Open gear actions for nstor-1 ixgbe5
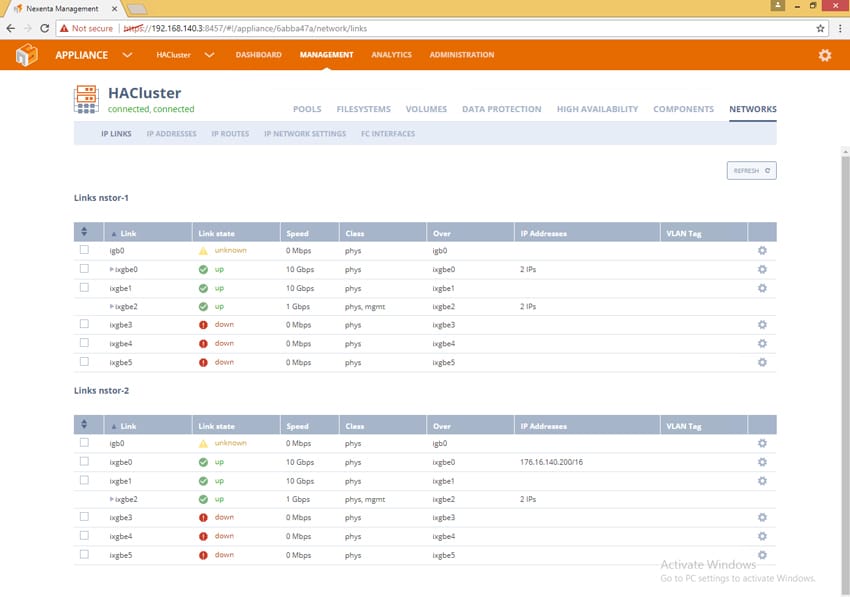The width and height of the screenshot is (850, 597). coord(762,362)
